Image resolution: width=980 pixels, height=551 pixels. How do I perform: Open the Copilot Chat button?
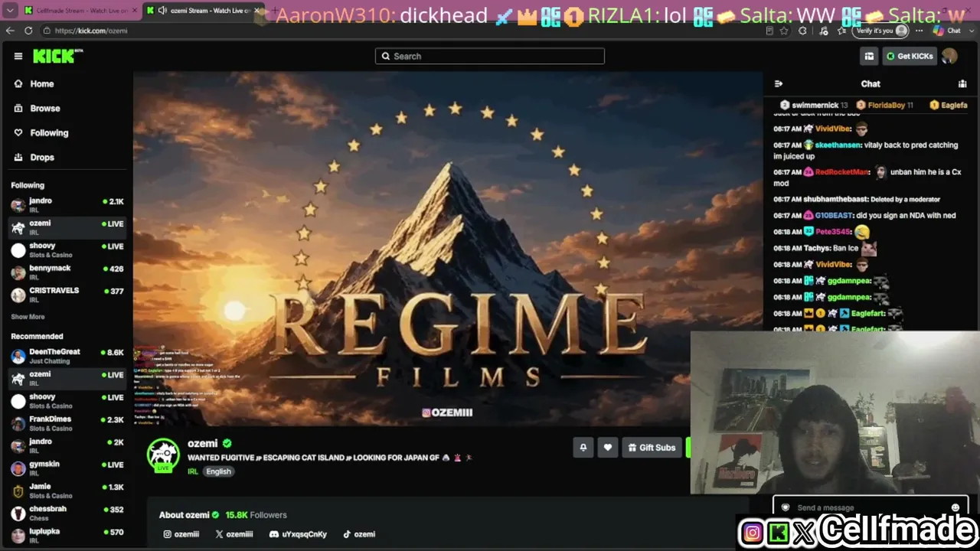tap(948, 31)
